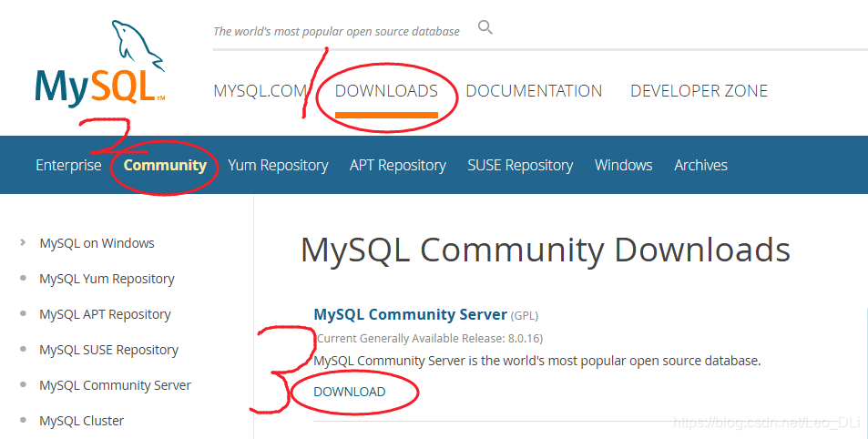Open MySQL Community Server sidebar link

coord(115,385)
